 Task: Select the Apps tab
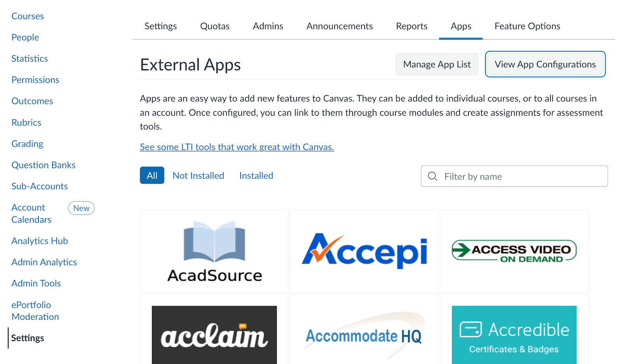click(461, 26)
